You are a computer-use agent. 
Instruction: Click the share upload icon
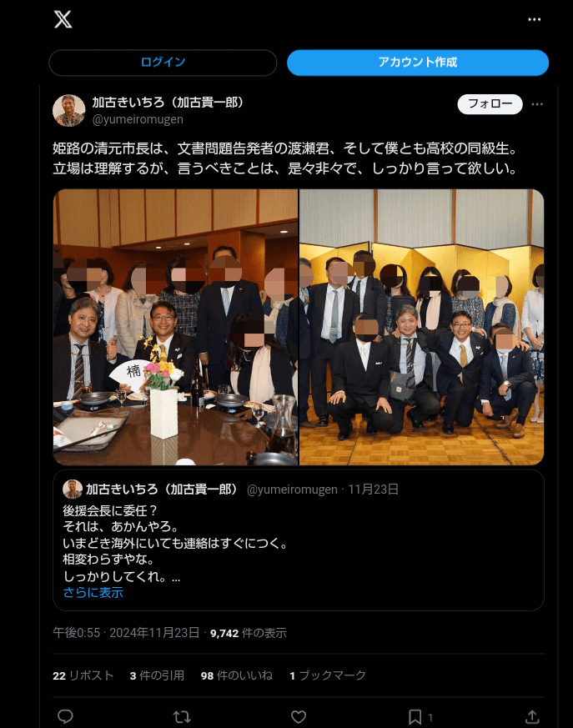click(x=532, y=717)
